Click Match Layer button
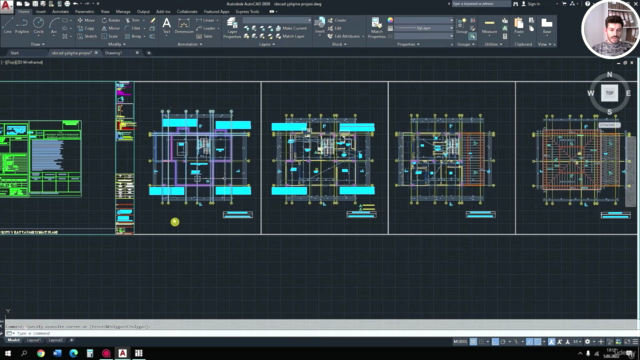This screenshot has height=360, width=640. 290,36
